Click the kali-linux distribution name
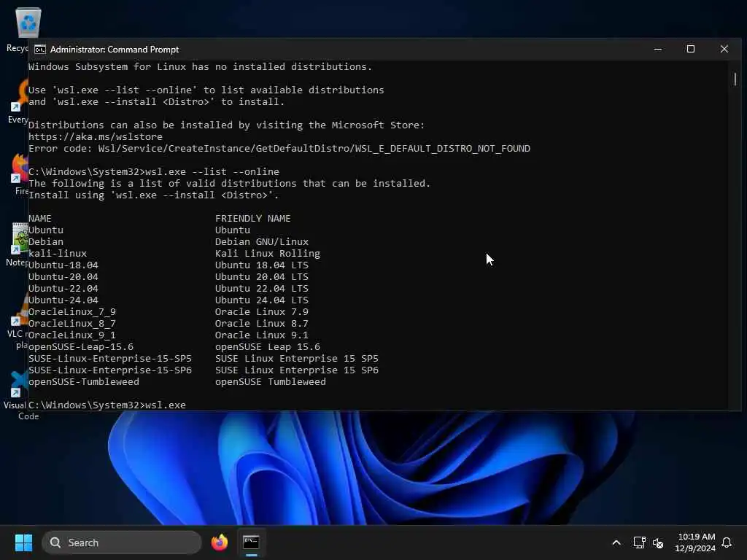Screen dimensions: 747x560 (x=58, y=253)
